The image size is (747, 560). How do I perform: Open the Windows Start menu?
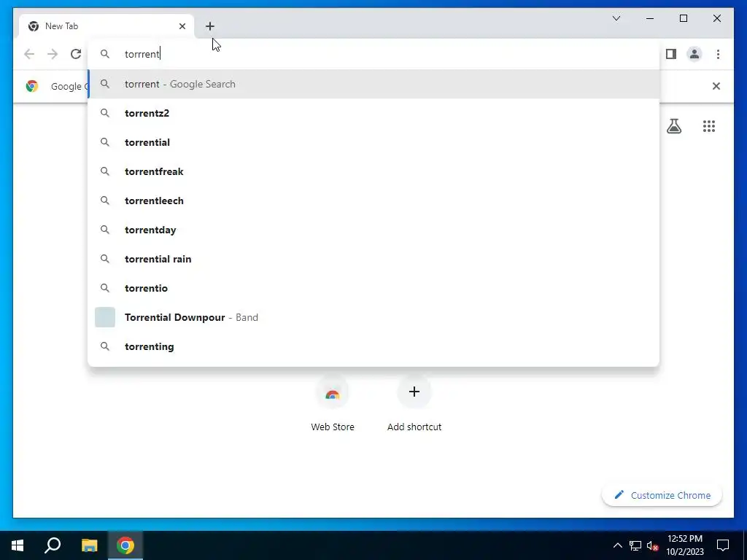[x=18, y=545]
